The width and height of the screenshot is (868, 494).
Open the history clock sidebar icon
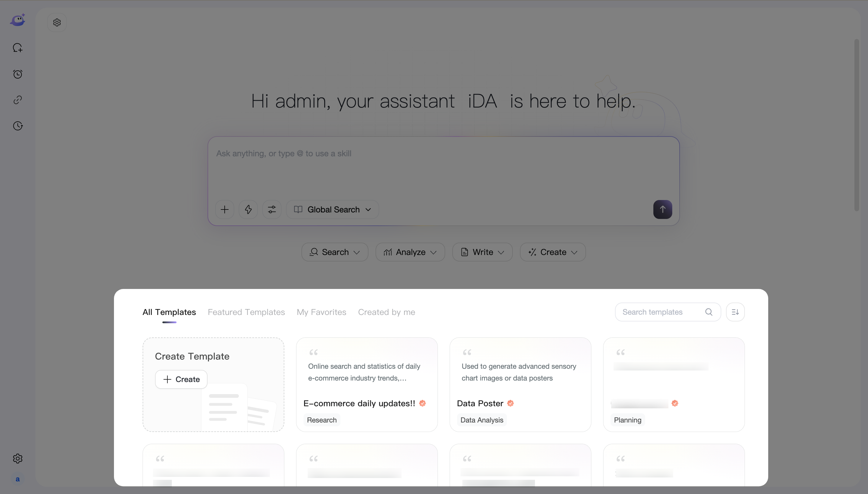point(18,126)
